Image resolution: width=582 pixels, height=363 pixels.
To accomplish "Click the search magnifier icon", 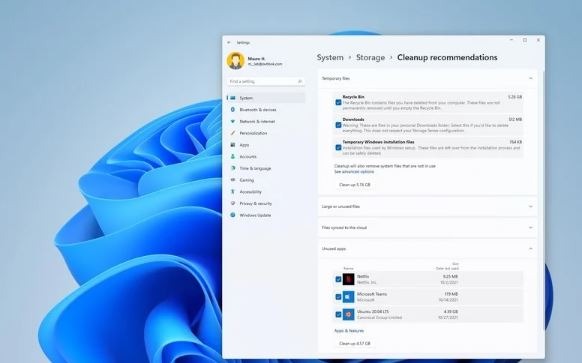I will point(300,81).
